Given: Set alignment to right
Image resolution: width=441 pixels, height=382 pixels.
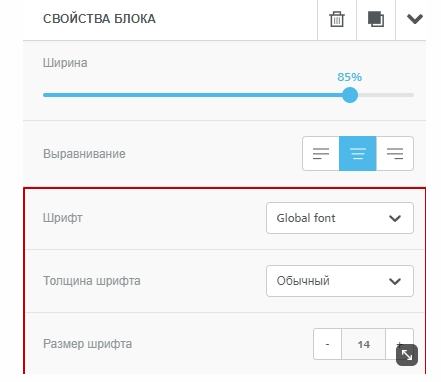Looking at the screenshot, I should [395, 154].
